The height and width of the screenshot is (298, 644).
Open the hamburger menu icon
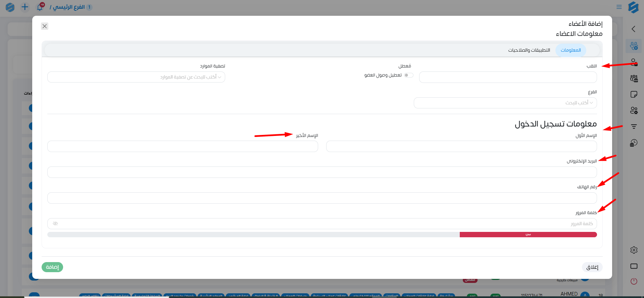tap(619, 7)
